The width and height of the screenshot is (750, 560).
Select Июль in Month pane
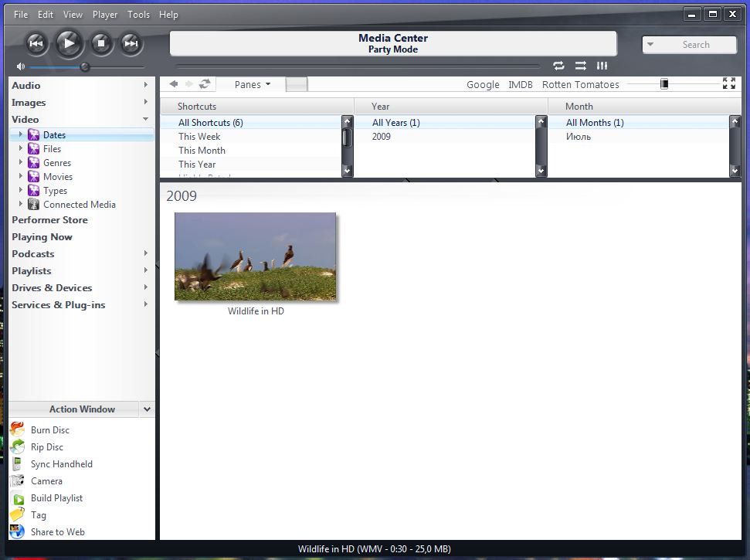coord(579,136)
